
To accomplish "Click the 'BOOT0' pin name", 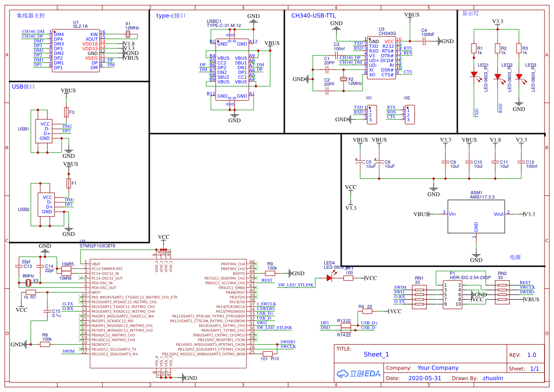I will (x=239, y=273).
